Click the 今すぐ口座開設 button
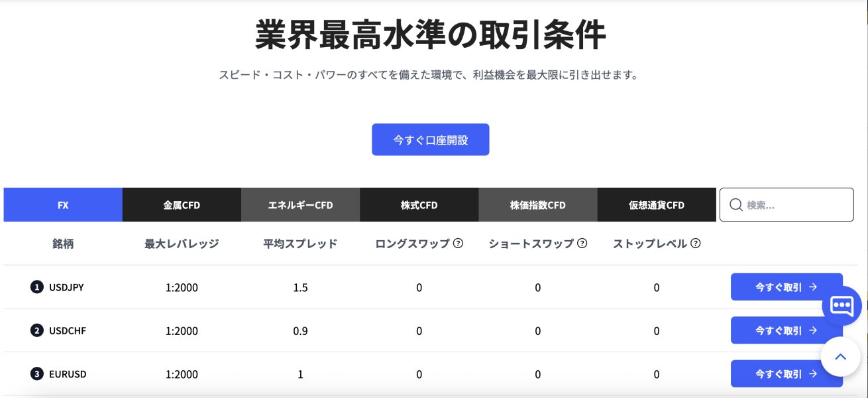The width and height of the screenshot is (868, 398). click(x=430, y=140)
